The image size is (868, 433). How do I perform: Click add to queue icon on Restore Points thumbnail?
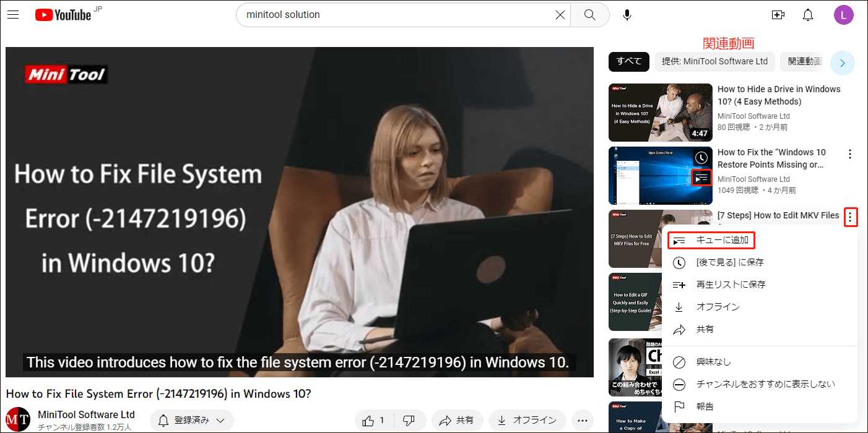pyautogui.click(x=701, y=178)
